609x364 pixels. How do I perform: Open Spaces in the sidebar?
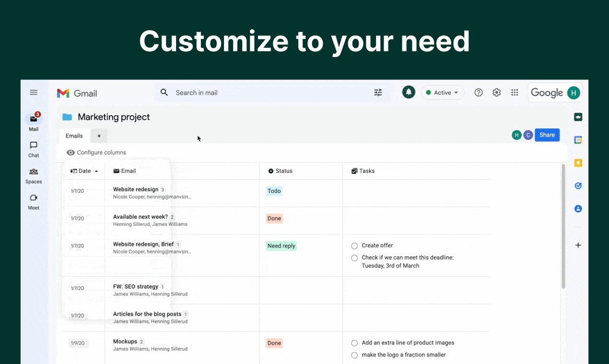(x=34, y=176)
